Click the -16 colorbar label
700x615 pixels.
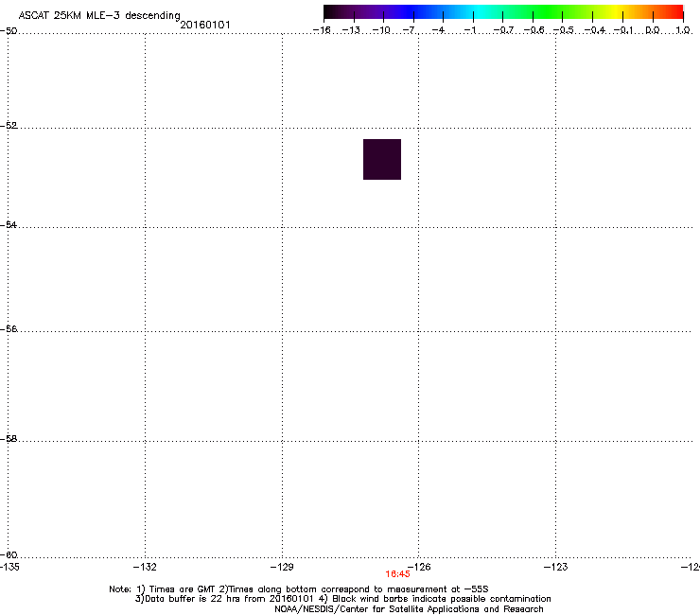pos(322,30)
